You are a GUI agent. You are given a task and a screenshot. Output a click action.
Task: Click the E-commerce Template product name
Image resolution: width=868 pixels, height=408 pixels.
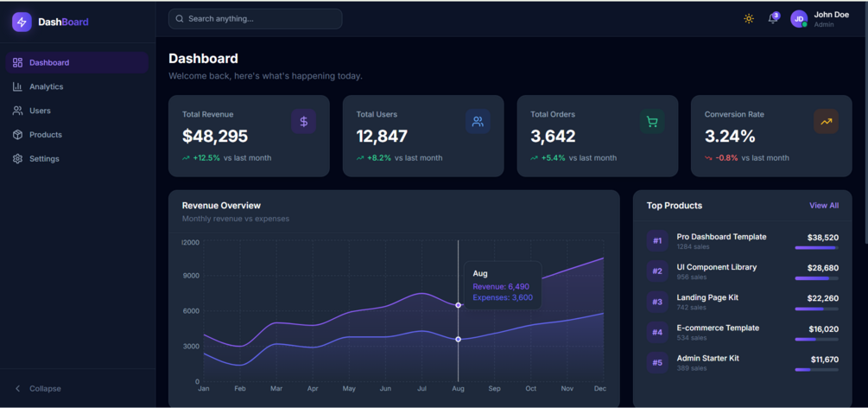click(x=718, y=328)
